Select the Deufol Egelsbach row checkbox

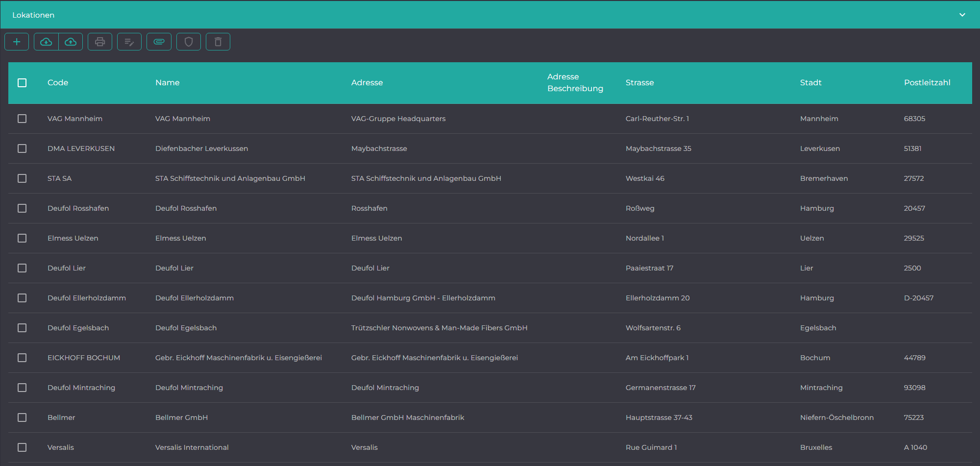[x=22, y=328]
